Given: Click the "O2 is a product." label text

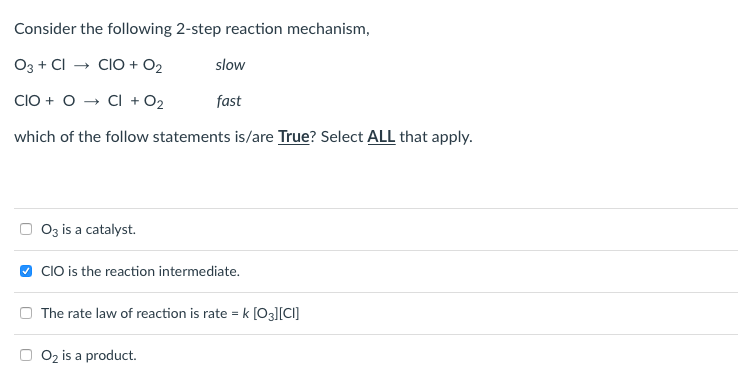Looking at the screenshot, I should (x=89, y=355).
